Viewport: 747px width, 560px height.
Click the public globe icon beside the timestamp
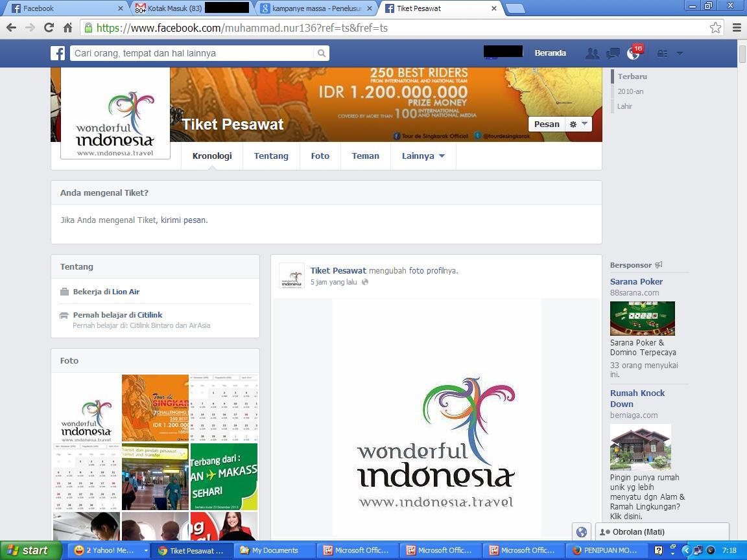pos(365,282)
